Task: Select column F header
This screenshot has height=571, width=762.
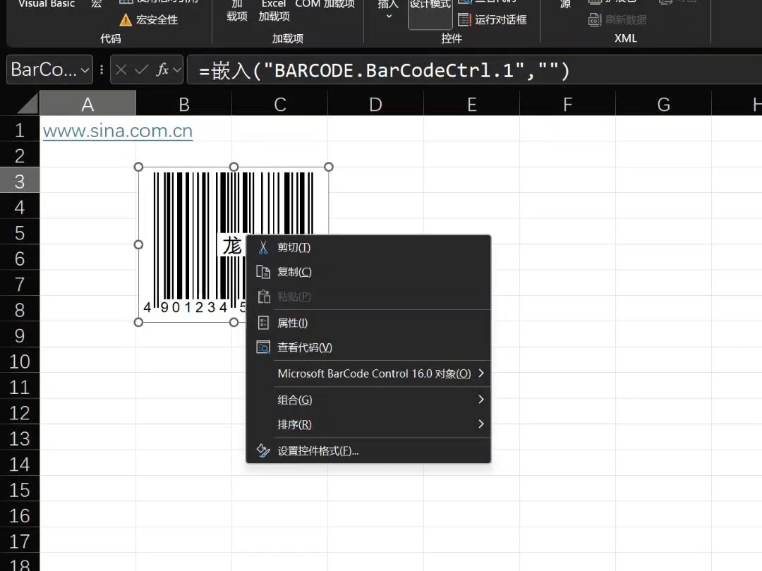Action: 567,104
